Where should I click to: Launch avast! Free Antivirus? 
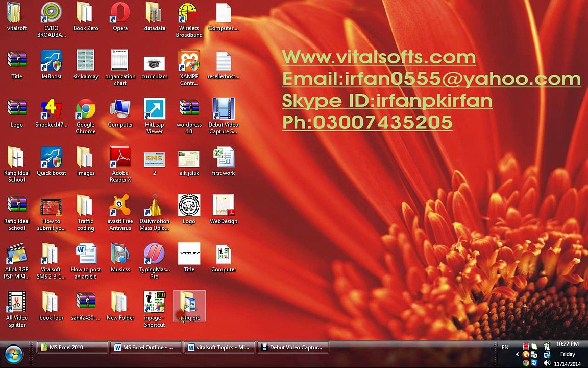pyautogui.click(x=120, y=213)
